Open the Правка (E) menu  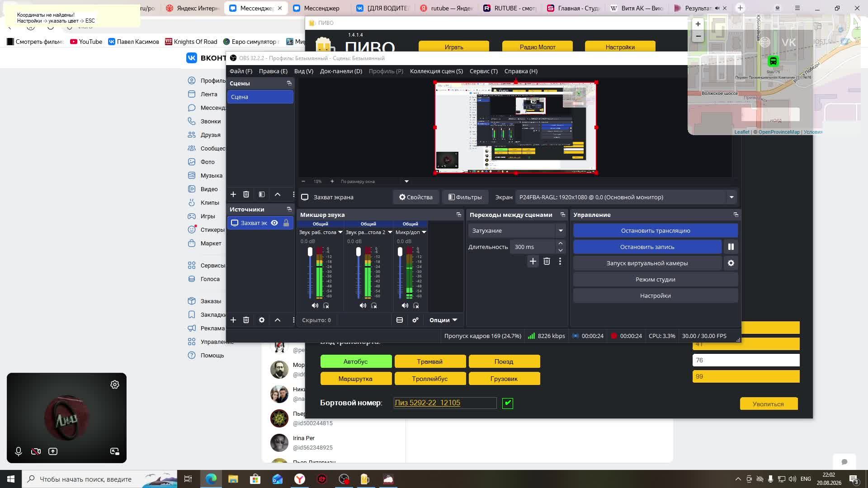coord(273,71)
